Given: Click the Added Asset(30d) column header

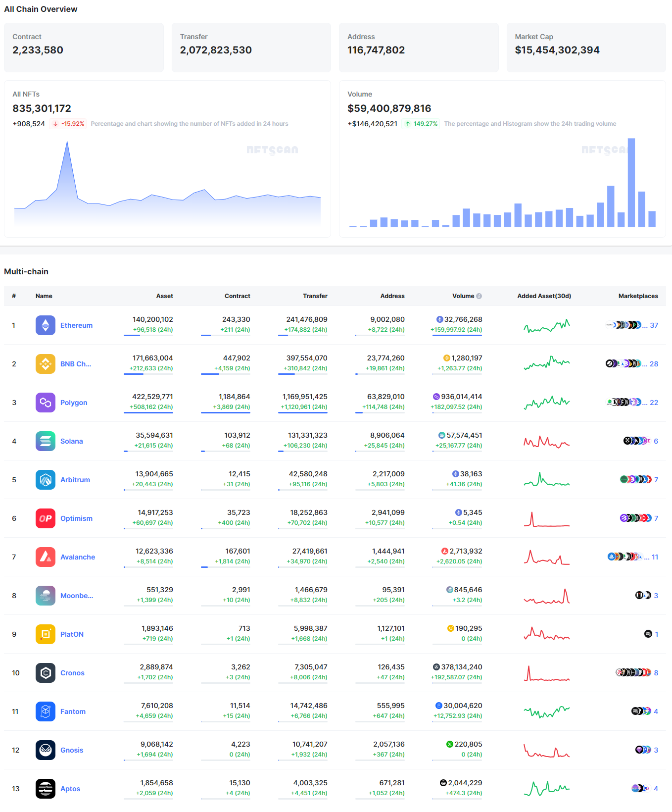Looking at the screenshot, I should pyautogui.click(x=544, y=296).
